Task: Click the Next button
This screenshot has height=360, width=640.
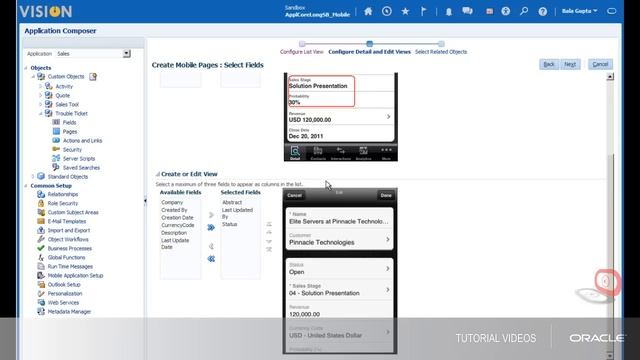Action: click(x=570, y=64)
